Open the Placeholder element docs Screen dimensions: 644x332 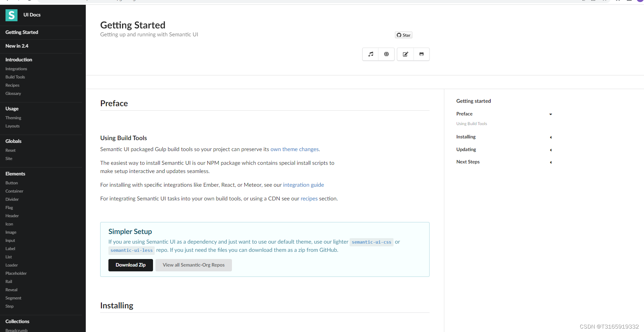pyautogui.click(x=16, y=273)
